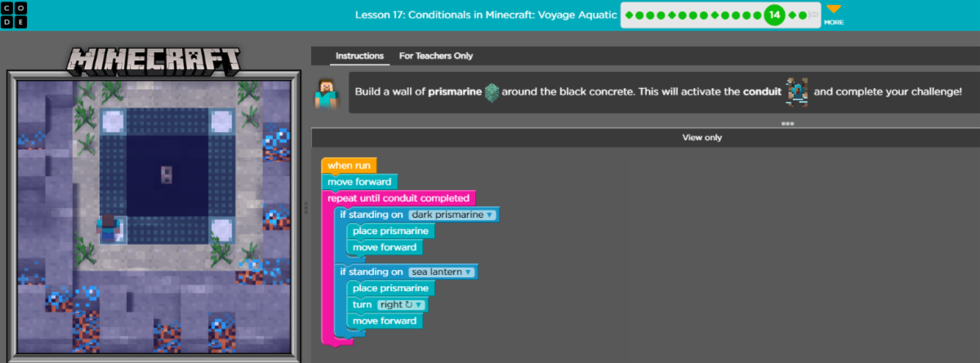Click the Minecraft title logo
The height and width of the screenshot is (363, 980).
[154, 58]
